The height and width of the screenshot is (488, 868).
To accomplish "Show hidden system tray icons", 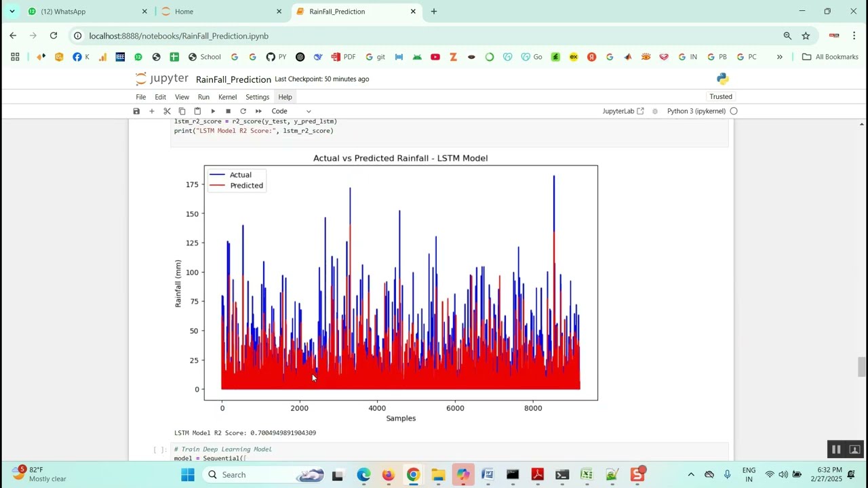I will [691, 474].
